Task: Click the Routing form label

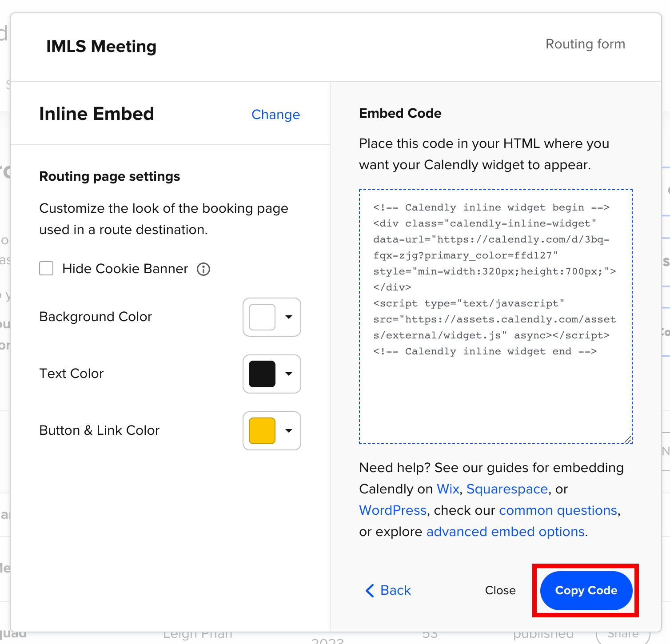Action: pos(585,44)
